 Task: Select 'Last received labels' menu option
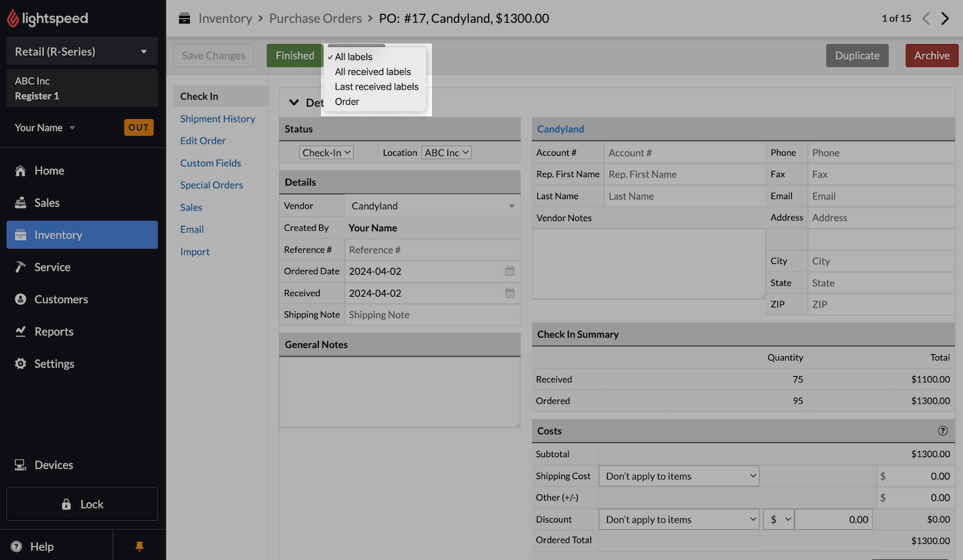point(377,87)
